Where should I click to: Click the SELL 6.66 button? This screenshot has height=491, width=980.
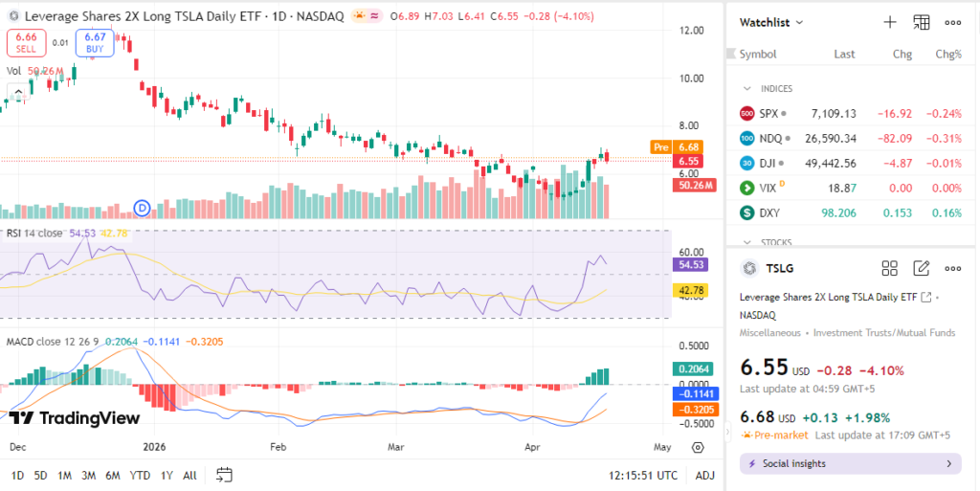26,42
